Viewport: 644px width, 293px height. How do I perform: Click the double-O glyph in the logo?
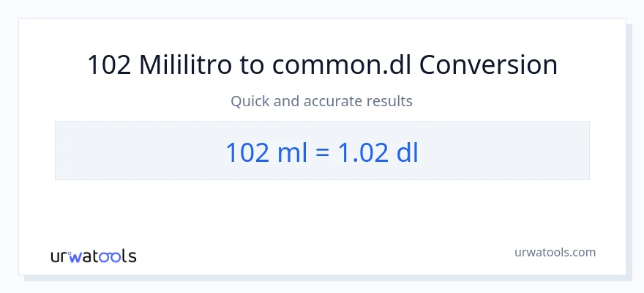point(111,256)
